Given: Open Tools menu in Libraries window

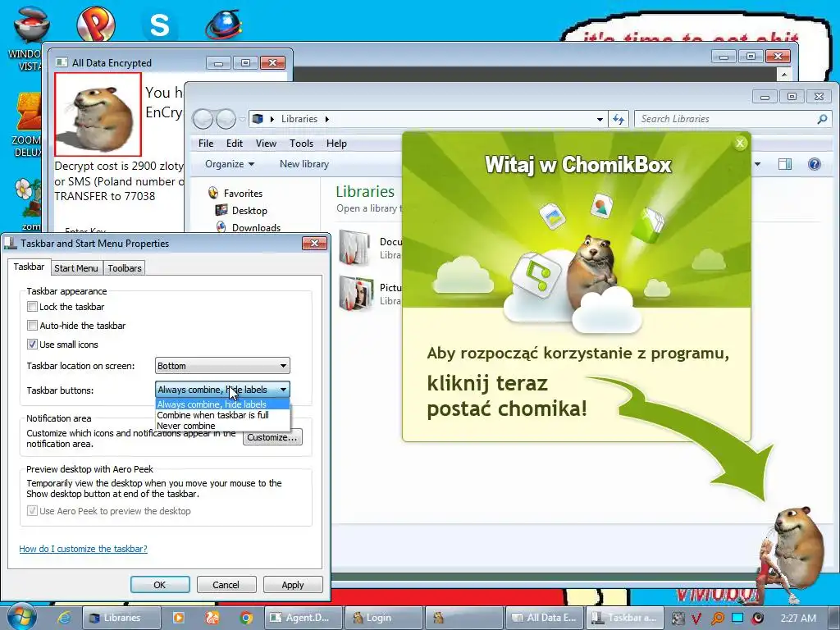Looking at the screenshot, I should [x=301, y=143].
